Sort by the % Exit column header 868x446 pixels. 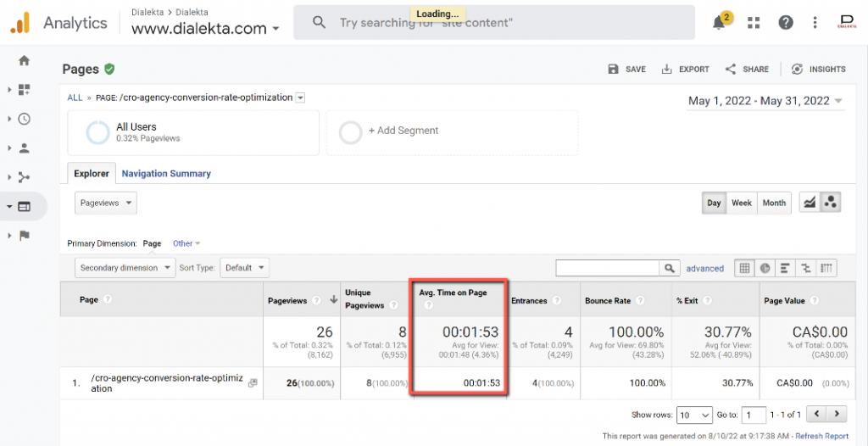coord(686,300)
